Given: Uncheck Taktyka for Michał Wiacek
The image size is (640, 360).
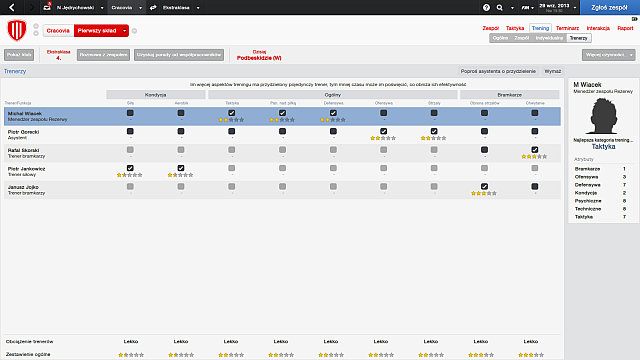Looking at the screenshot, I should pyautogui.click(x=231, y=113).
